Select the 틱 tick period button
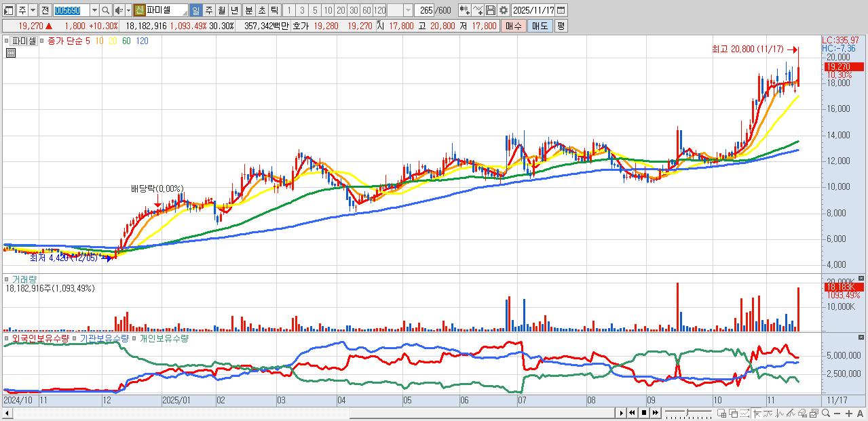 [x=274, y=10]
